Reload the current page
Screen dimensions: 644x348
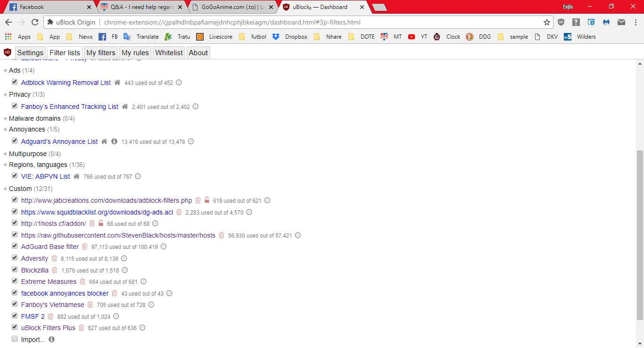[35, 22]
